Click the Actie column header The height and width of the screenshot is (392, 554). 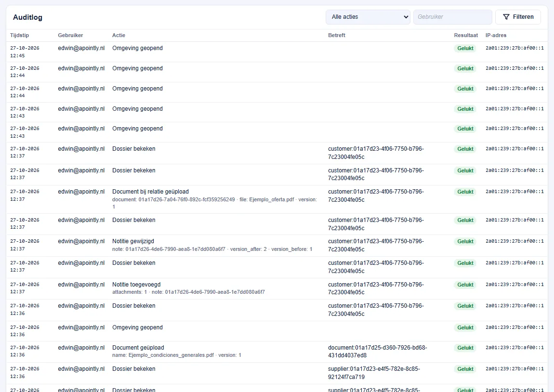click(x=119, y=35)
